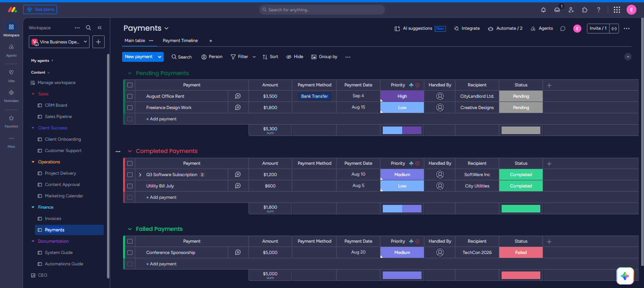Open updates for August Office Rent
The image size is (644, 288).
pyautogui.click(x=238, y=96)
